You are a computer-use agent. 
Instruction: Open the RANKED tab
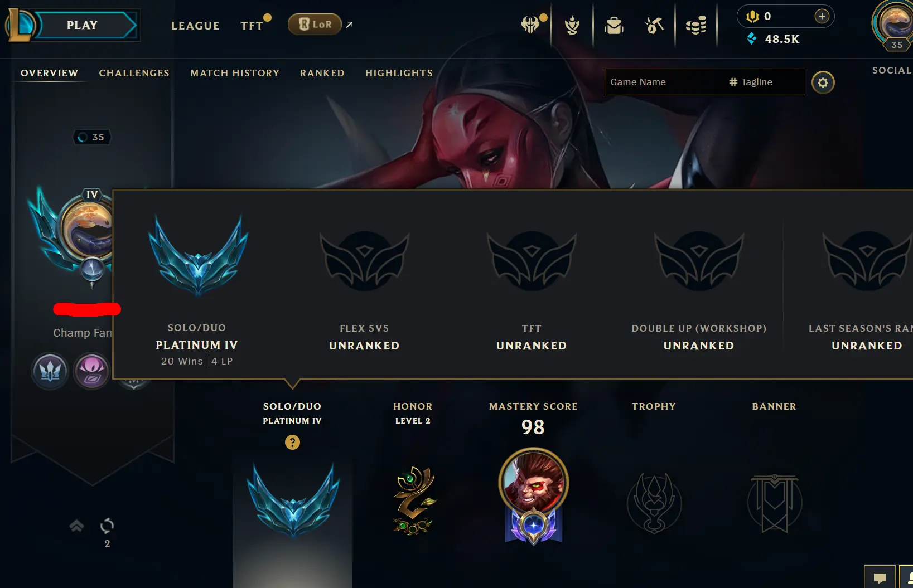(x=322, y=73)
